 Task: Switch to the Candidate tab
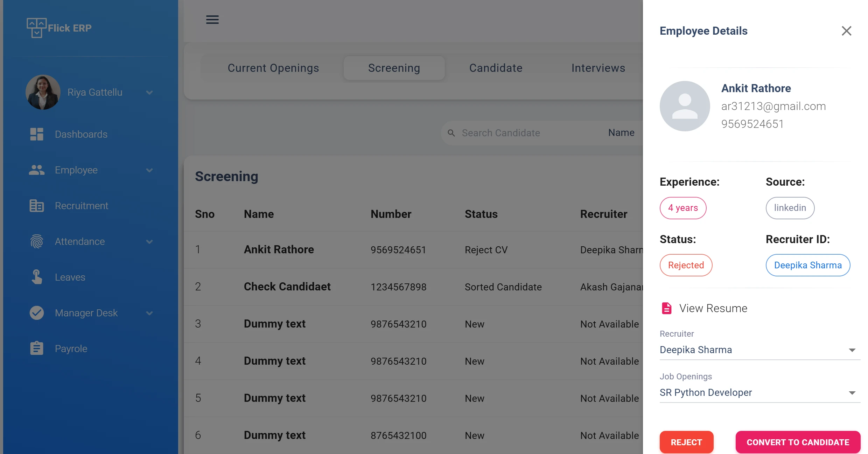(496, 68)
